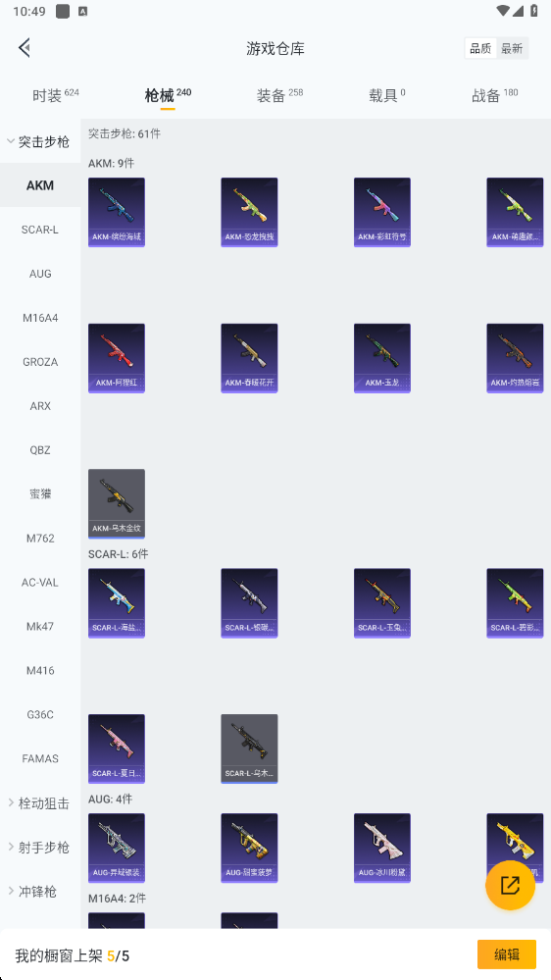Select SCAR-L in the sidebar list
Image resolution: width=551 pixels, height=980 pixels.
coord(40,230)
